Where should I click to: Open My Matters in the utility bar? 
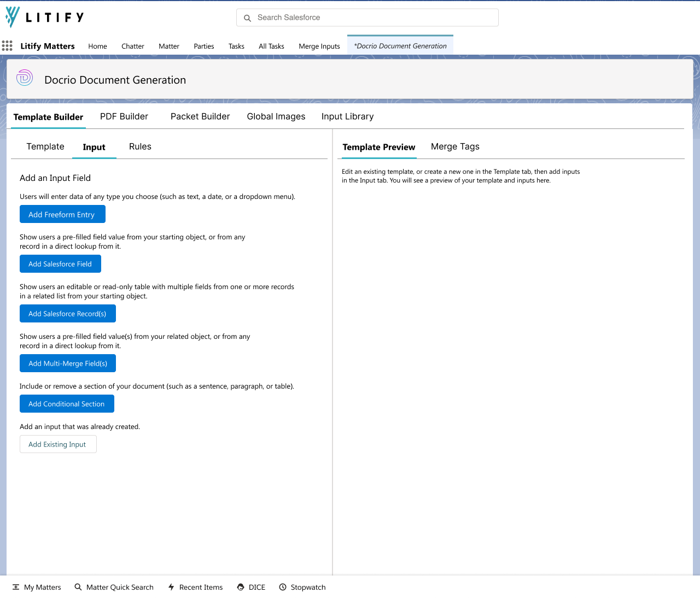click(37, 587)
